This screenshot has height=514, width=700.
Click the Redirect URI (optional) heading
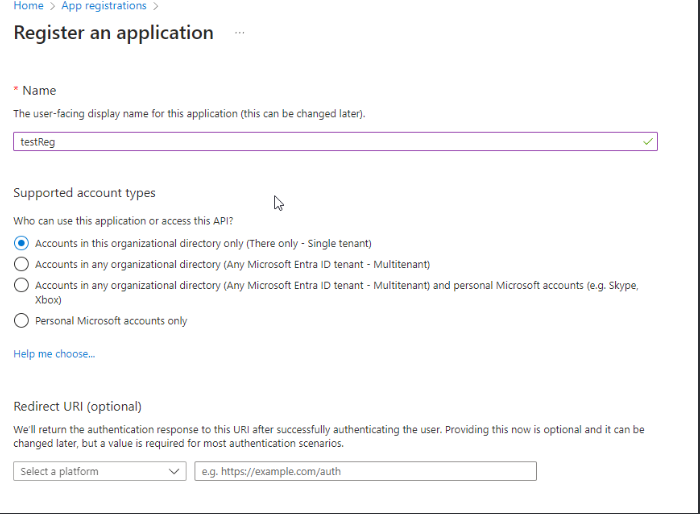point(78,406)
